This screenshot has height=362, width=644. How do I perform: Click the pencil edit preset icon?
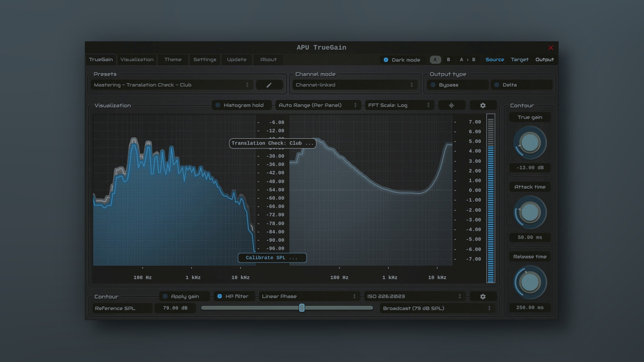(x=269, y=85)
